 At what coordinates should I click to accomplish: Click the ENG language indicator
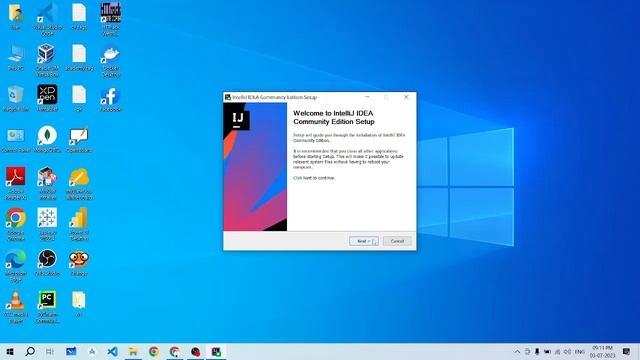click(x=580, y=351)
